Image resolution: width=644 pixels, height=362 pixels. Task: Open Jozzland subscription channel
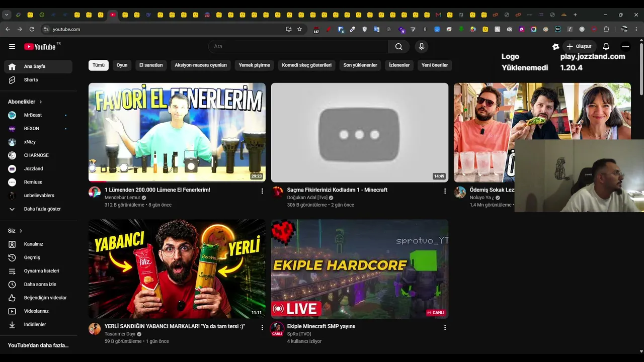pyautogui.click(x=38, y=169)
